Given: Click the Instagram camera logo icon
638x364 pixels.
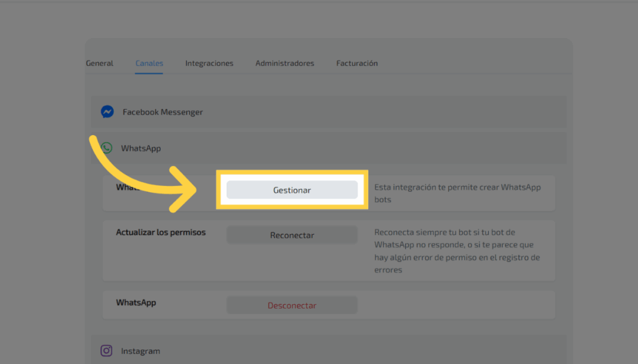Looking at the screenshot, I should point(107,351).
